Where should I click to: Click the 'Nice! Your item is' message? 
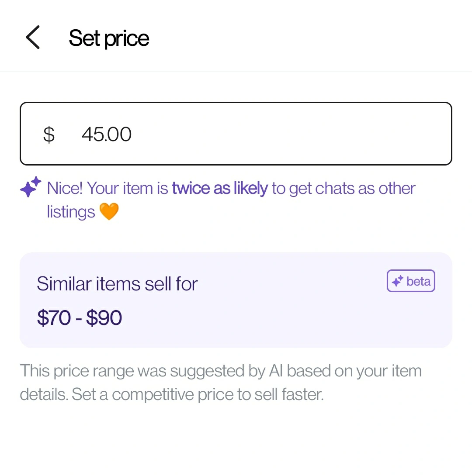[x=108, y=188]
